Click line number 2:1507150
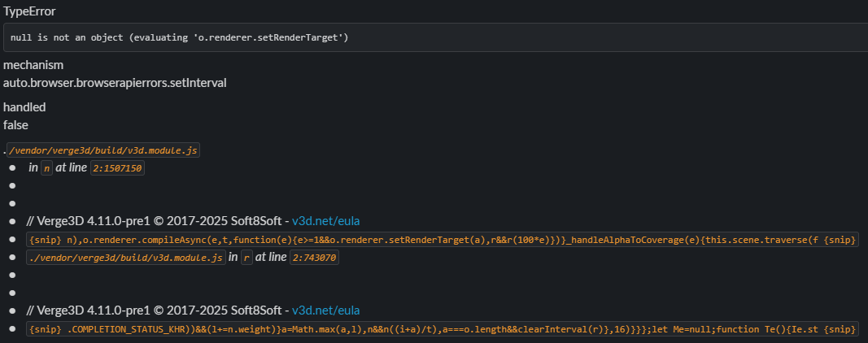 pyautogui.click(x=117, y=167)
